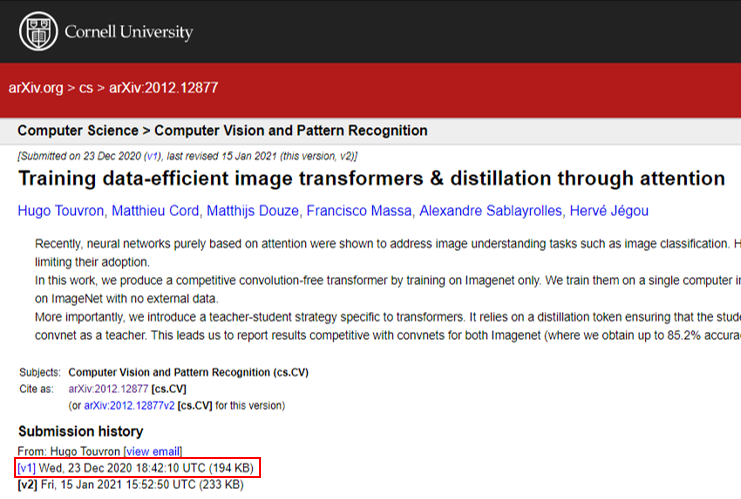Open author Matthijs Douze
This screenshot has width=741, height=499.
point(253,211)
